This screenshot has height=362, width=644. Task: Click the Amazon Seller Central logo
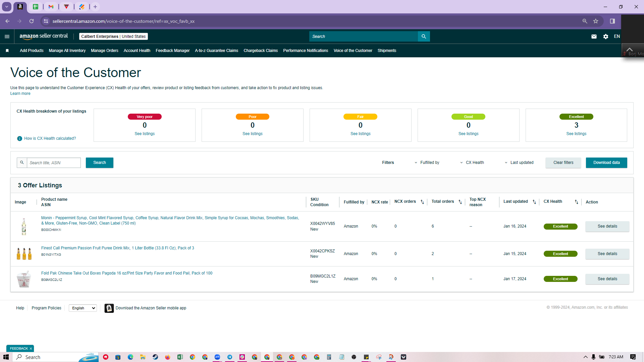coord(44,36)
